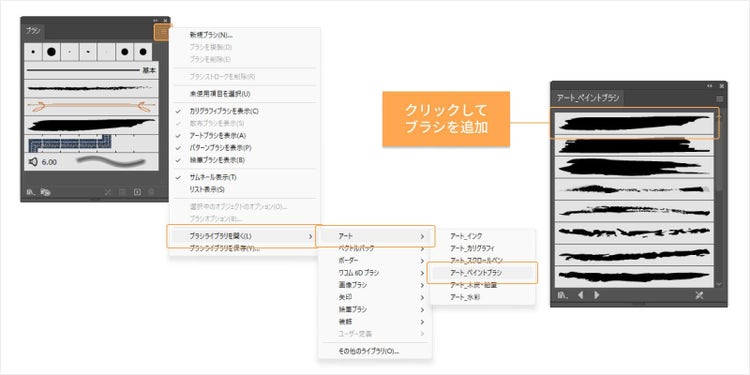The height and width of the screenshot is (375, 750).
Task: Open the Brush Libraries Menu icon in Brushes panel
Action: pos(31,192)
